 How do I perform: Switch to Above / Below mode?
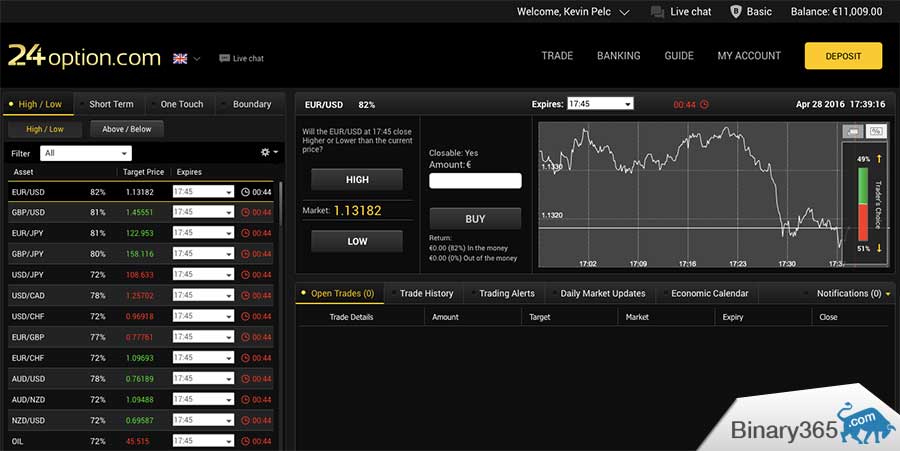[x=127, y=129]
